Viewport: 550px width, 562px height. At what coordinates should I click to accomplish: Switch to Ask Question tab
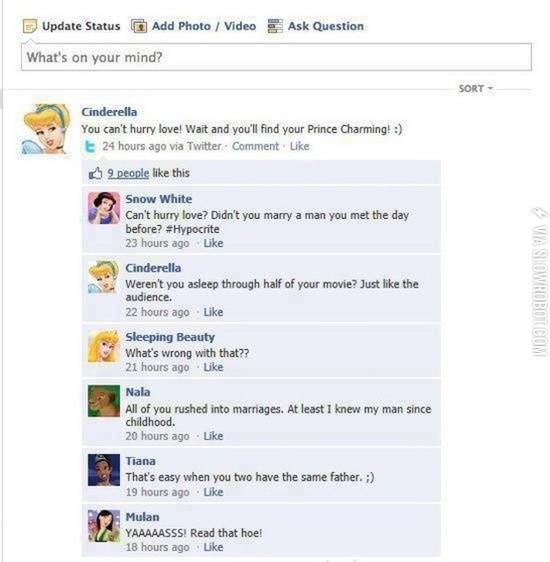click(x=316, y=26)
